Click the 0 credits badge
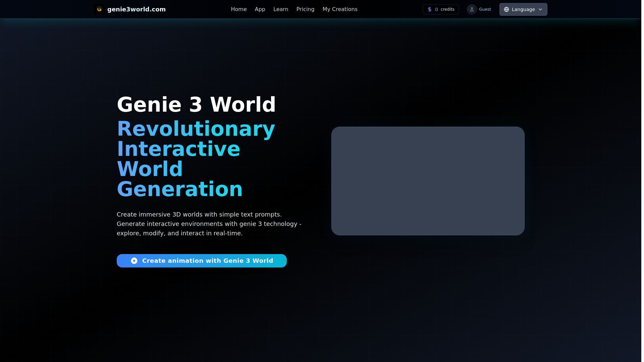 tap(440, 9)
